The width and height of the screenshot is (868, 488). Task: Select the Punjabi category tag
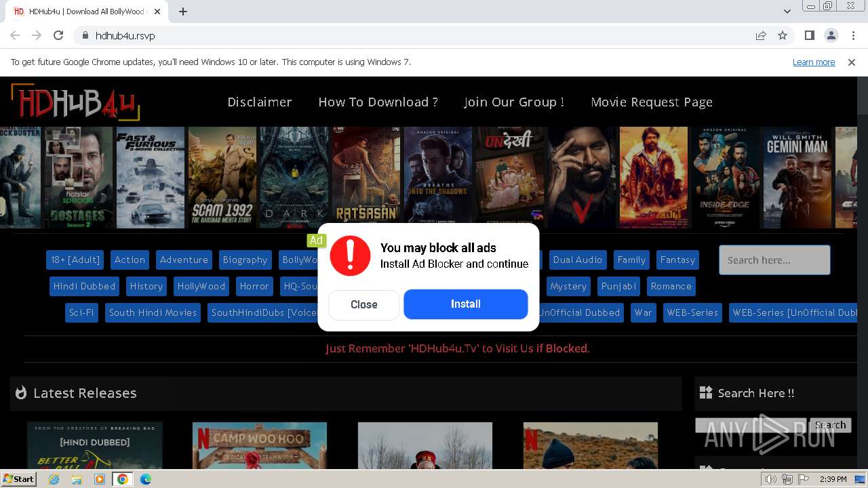point(618,286)
